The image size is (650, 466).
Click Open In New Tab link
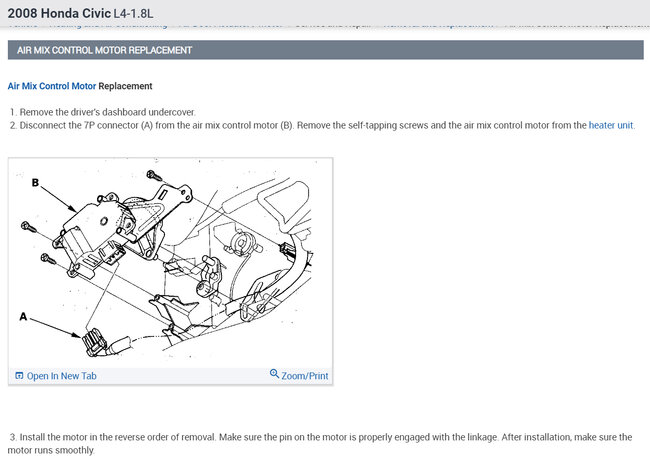61,376
